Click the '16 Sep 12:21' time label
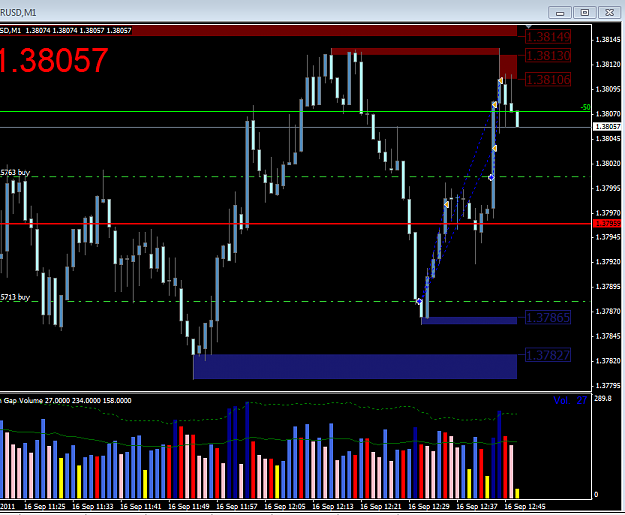 [x=381, y=506]
